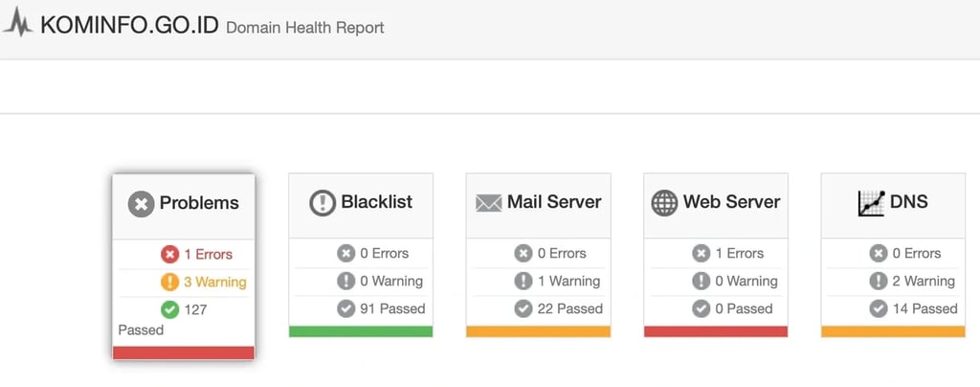The width and height of the screenshot is (980, 387).
Task: Select the Blacklist card heading
Action: [377, 202]
